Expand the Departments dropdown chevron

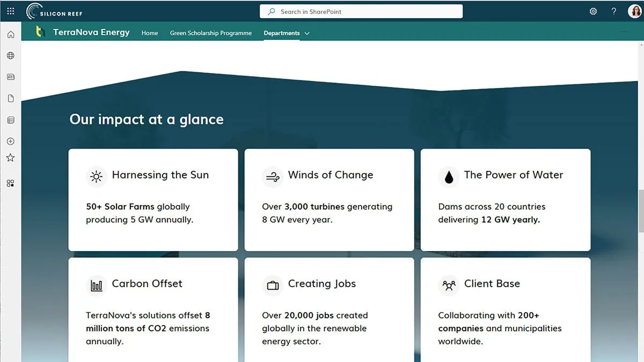click(307, 33)
